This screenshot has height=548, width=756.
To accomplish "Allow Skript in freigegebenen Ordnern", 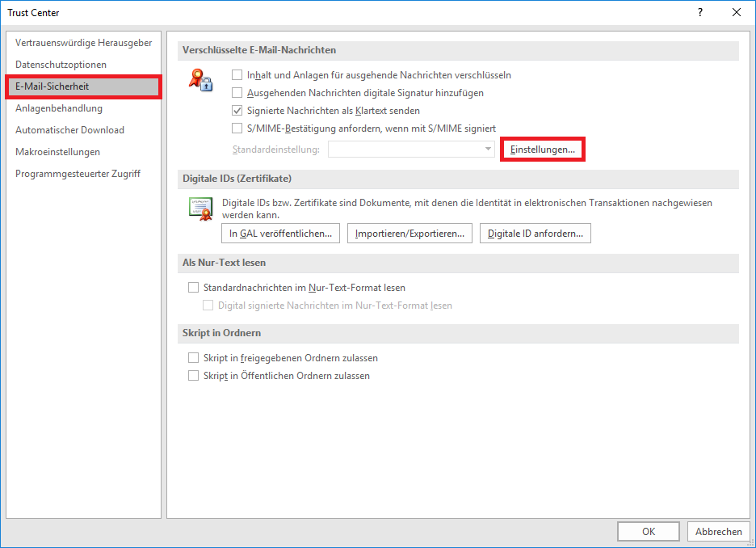I will point(193,358).
